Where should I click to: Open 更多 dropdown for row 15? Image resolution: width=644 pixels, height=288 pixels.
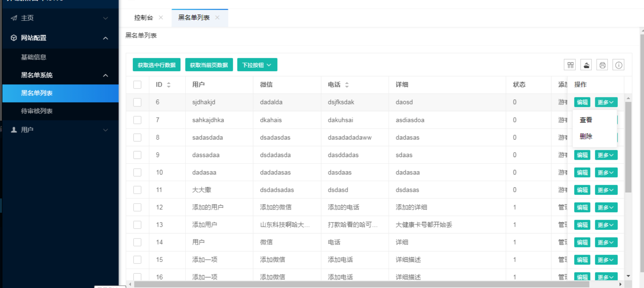[x=606, y=260]
